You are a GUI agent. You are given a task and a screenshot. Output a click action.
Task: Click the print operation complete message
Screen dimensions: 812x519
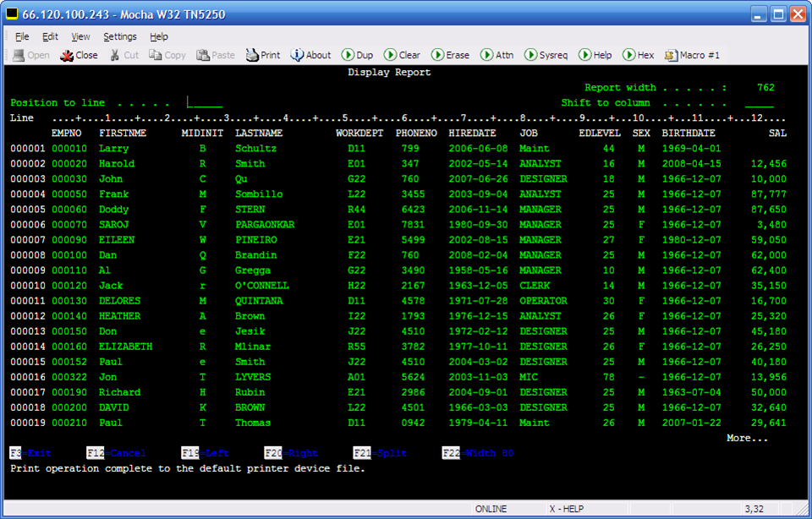(188, 468)
